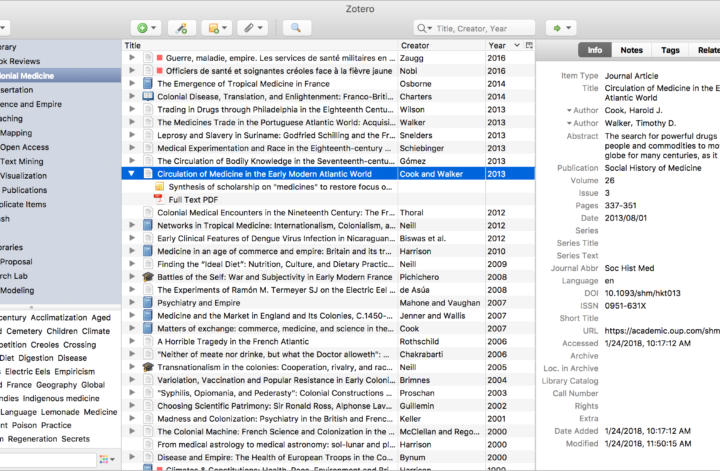Switch to the Related tab

(707, 50)
